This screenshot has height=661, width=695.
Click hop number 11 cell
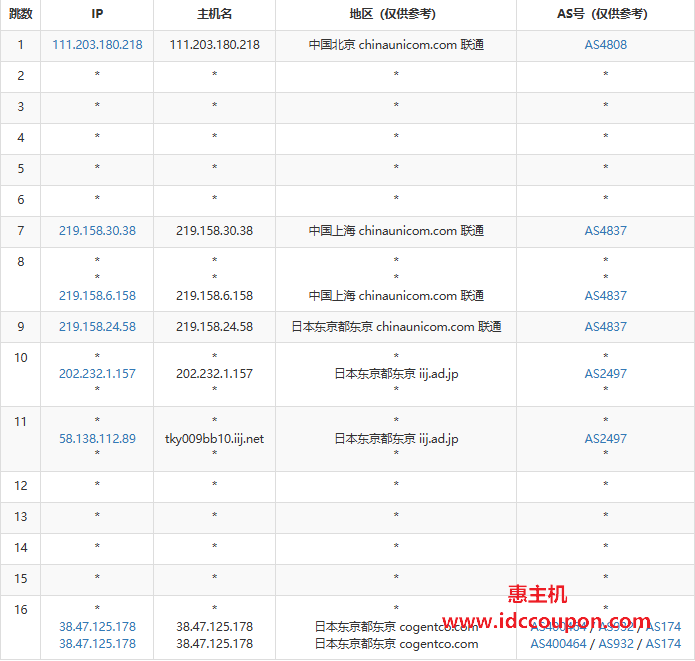pyautogui.click(x=20, y=439)
